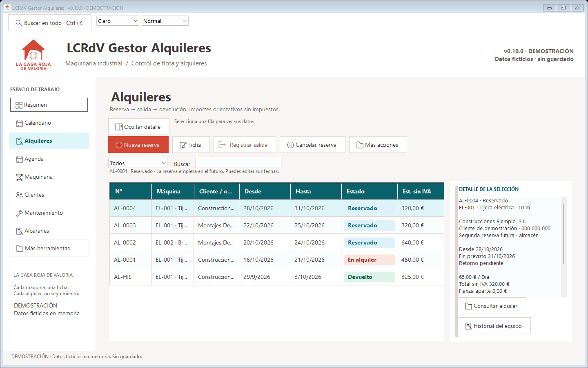Click the Clientes people icon
Image resolution: width=588 pixels, height=368 pixels.
click(x=19, y=195)
